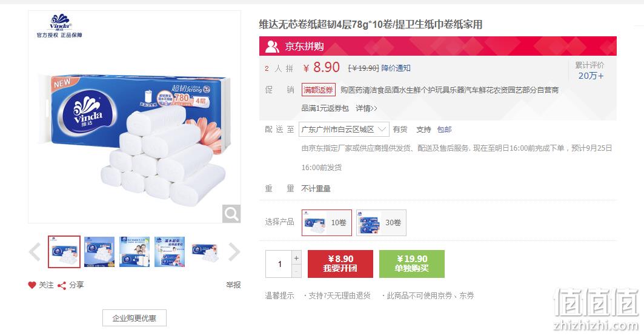644x336 pixels.
Task: Open the 广东广州市白云区城区 delivery dropdown
Action: click(344, 130)
